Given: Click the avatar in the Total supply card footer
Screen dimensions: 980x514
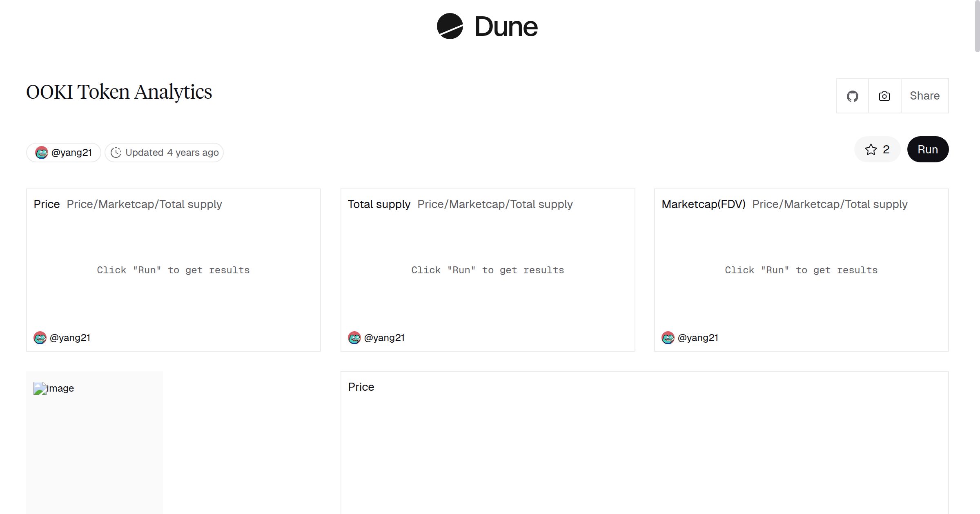Looking at the screenshot, I should [x=354, y=338].
